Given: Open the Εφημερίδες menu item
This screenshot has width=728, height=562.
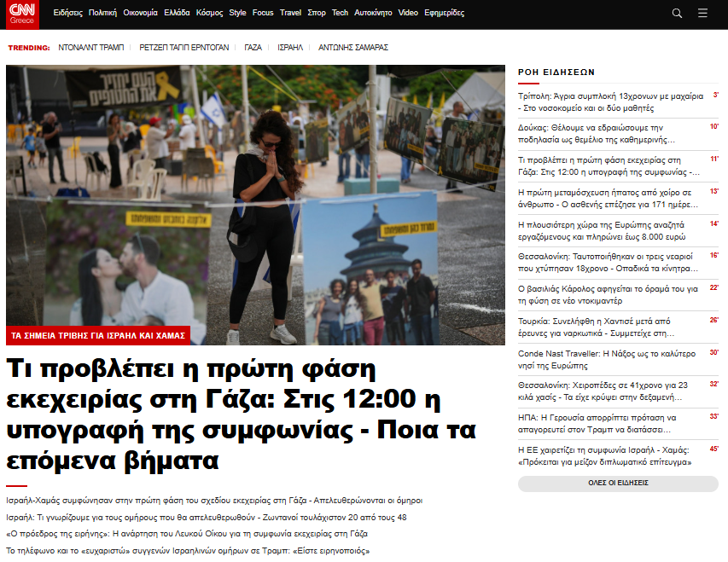Looking at the screenshot, I should pos(444,14).
